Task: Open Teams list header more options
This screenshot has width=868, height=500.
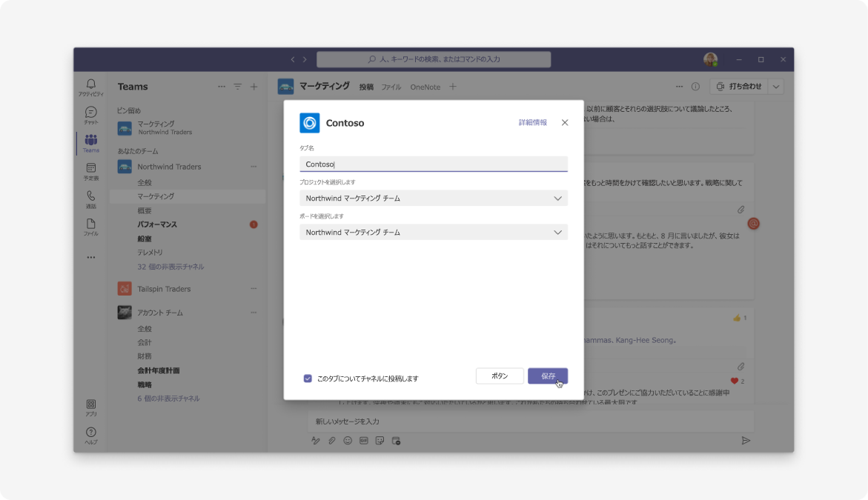Action: coord(222,87)
